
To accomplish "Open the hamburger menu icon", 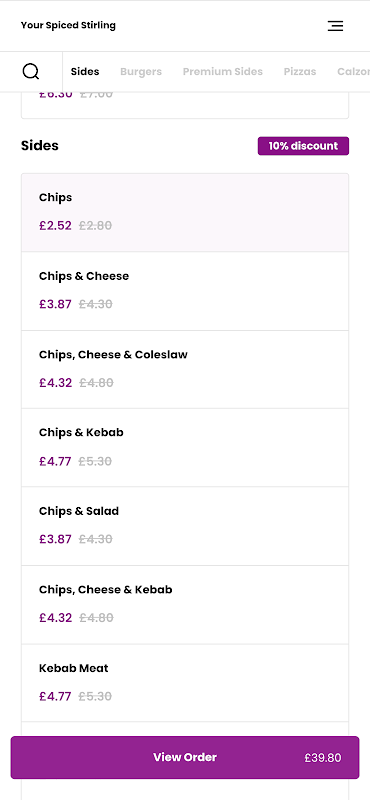I will pos(335,26).
